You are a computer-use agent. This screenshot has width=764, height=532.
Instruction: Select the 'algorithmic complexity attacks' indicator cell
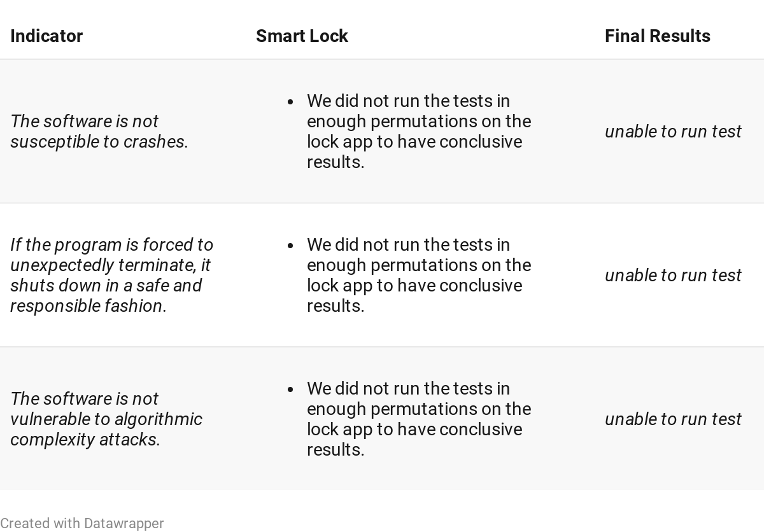pyautogui.click(x=106, y=419)
